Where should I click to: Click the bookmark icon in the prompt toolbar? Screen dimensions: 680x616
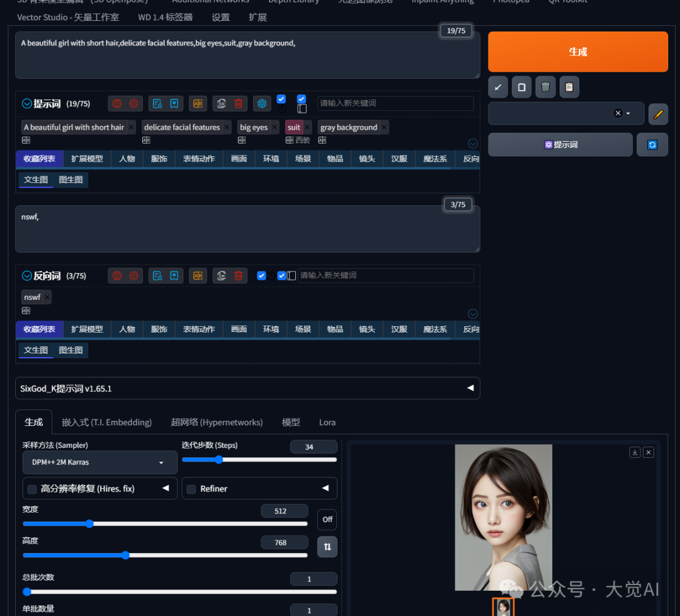[174, 103]
